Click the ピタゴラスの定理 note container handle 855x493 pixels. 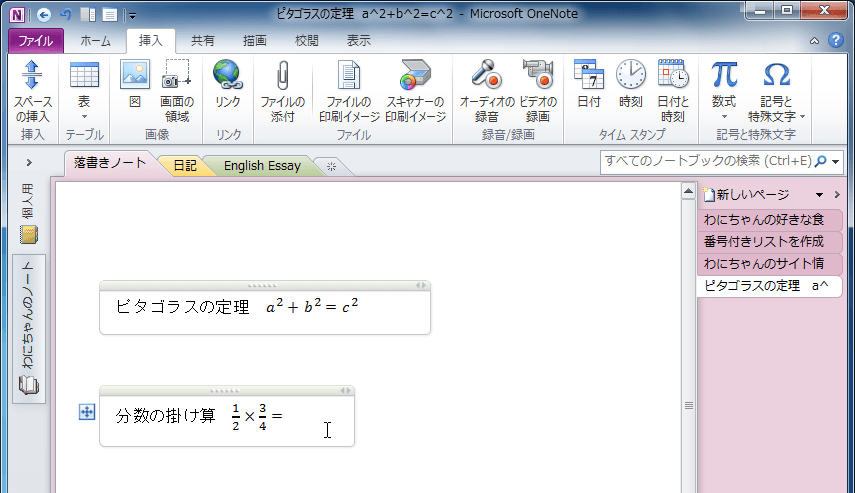[263, 285]
